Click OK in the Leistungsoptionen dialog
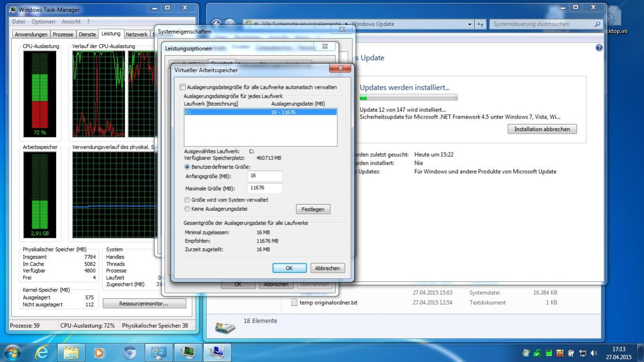 click(238, 285)
